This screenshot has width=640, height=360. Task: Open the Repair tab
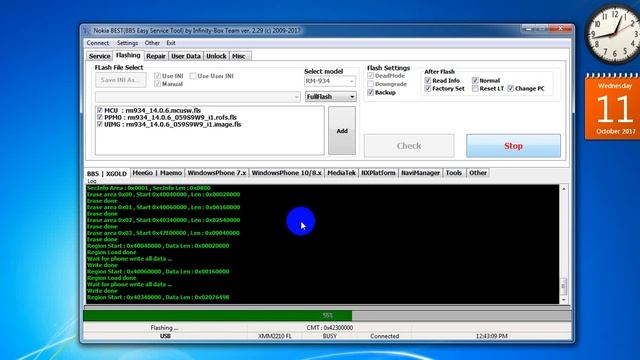[x=156, y=56]
